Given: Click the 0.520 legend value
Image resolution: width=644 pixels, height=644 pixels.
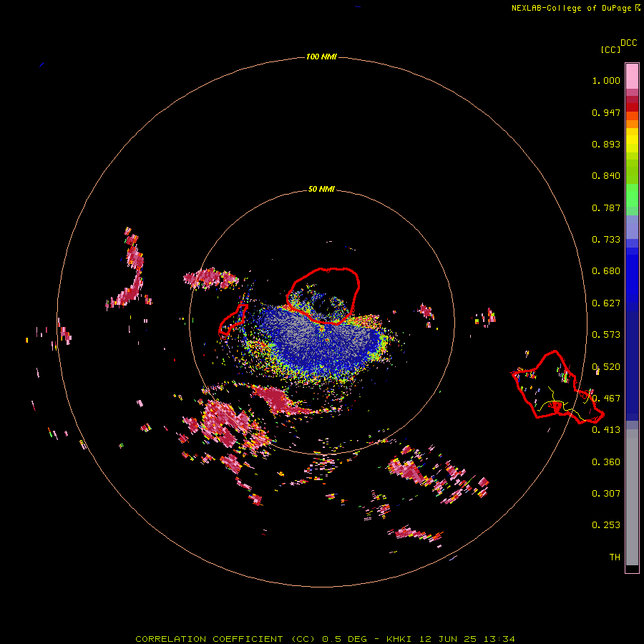Looking at the screenshot, I should tap(606, 367).
